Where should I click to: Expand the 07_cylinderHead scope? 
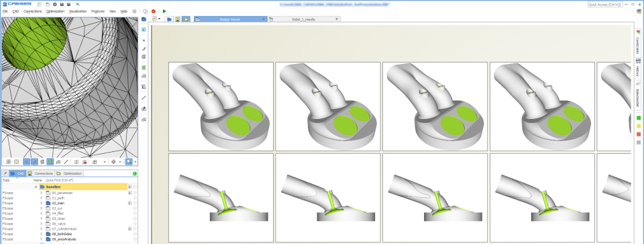tap(41, 229)
